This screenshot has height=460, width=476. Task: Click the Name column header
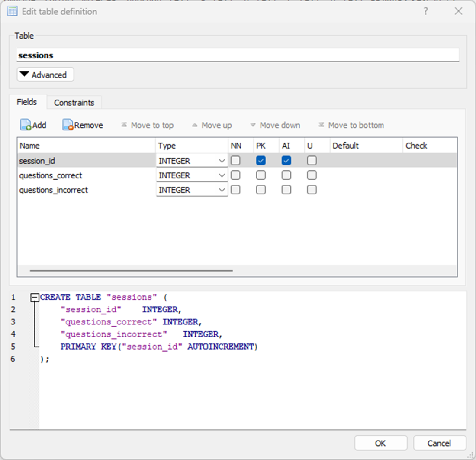click(x=87, y=146)
